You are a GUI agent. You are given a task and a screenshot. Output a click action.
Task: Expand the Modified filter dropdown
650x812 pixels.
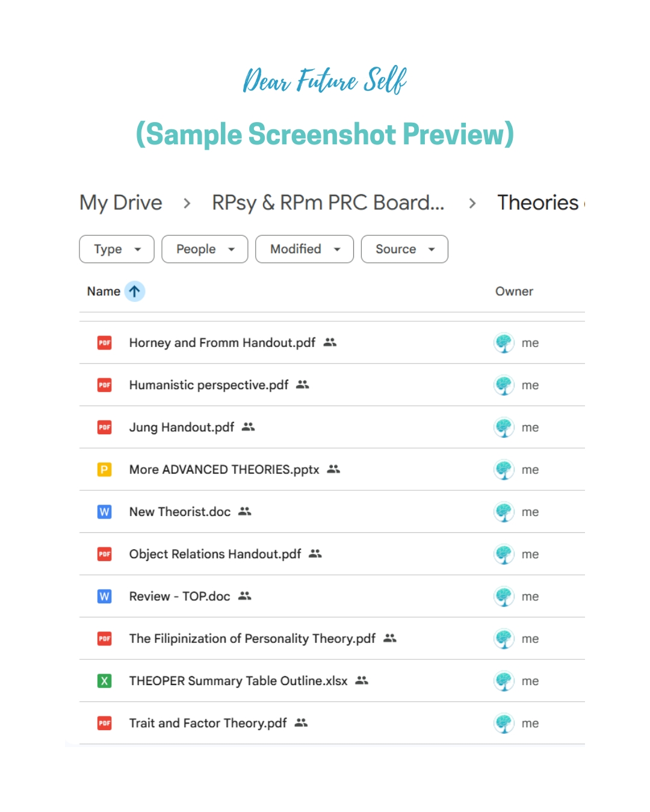pos(305,249)
